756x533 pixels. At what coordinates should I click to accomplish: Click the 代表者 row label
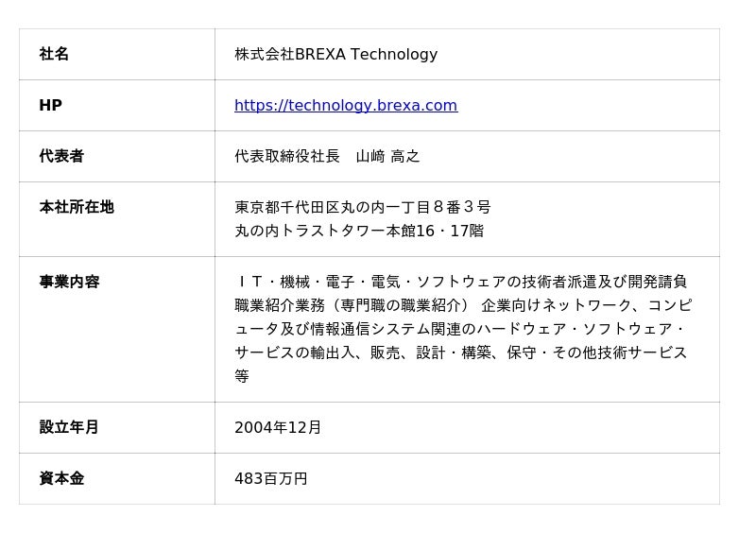(61, 157)
